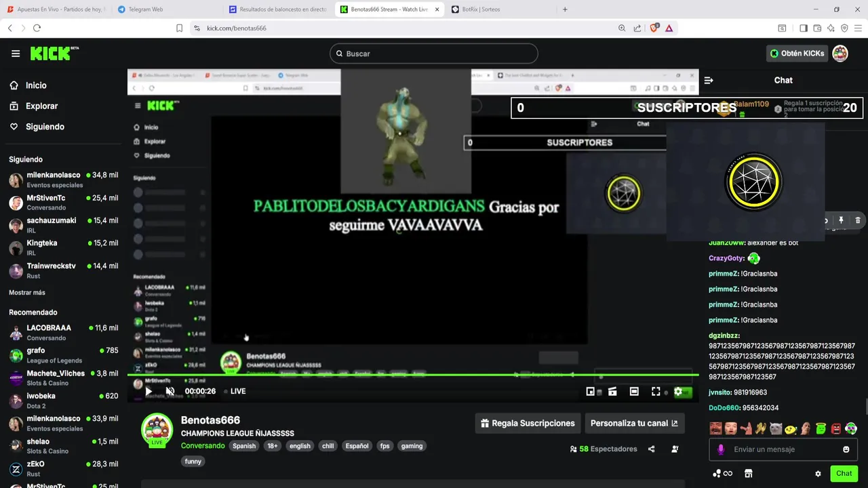Screen dimensions: 868x488
Task: Insert the angry red emote
Action: coord(836,428)
